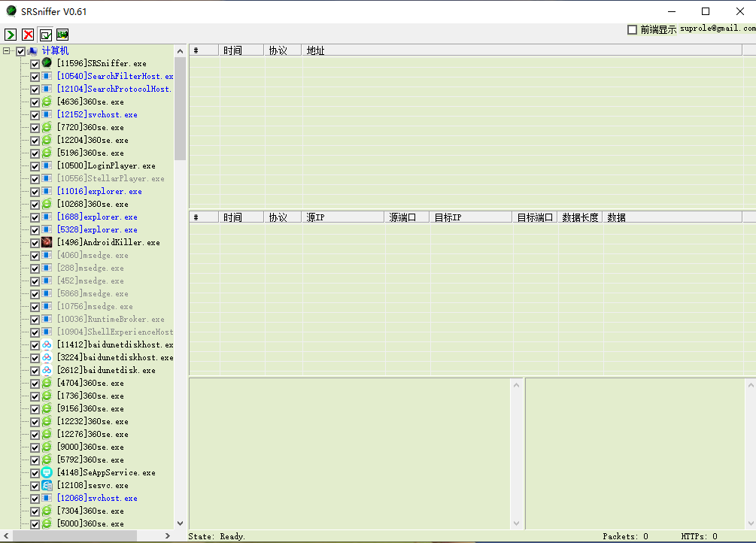This screenshot has width=756, height=543.
Task: Select the [1688]explorer.exe tree item
Action: 97,217
